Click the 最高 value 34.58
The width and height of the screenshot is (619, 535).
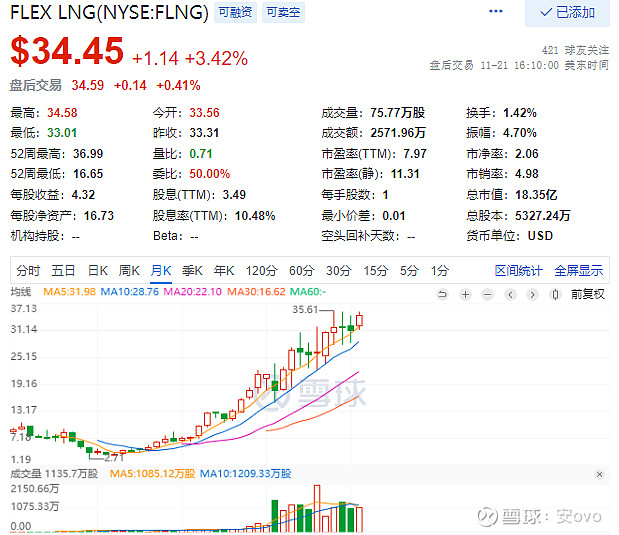[x=62, y=113]
